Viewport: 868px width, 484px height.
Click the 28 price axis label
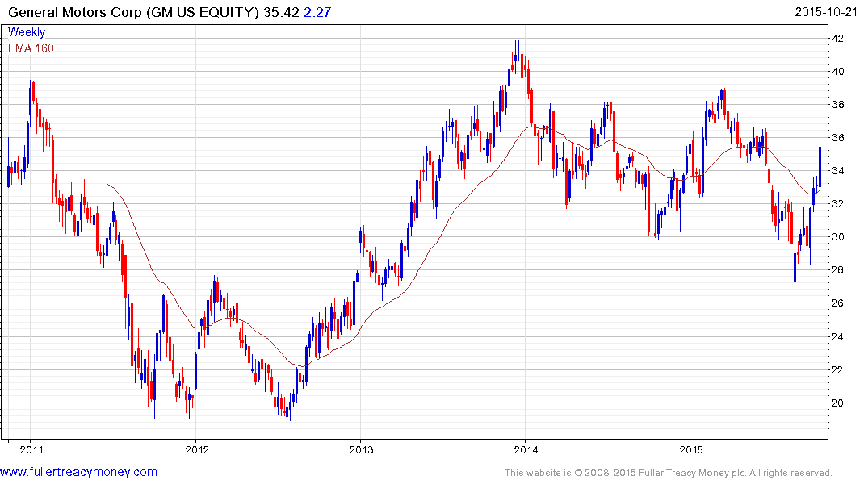838,270
